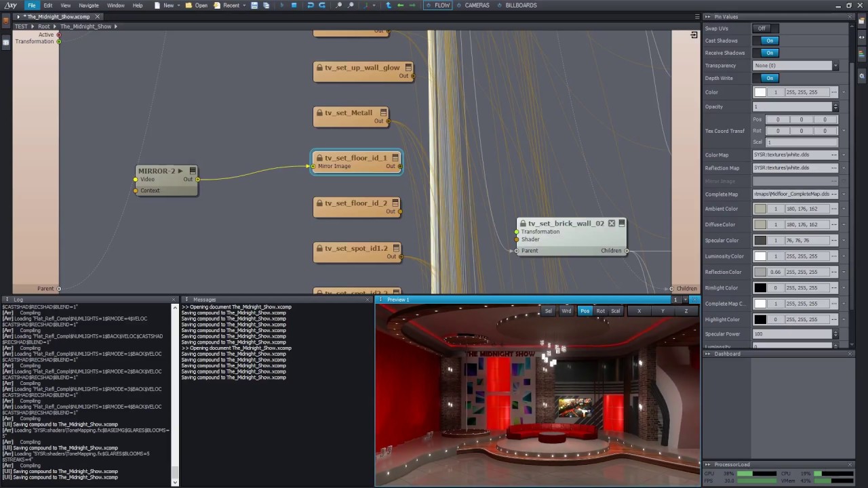Toggle Wrd mode in Preview panel
This screenshot has height=488, width=868.
[x=566, y=311]
